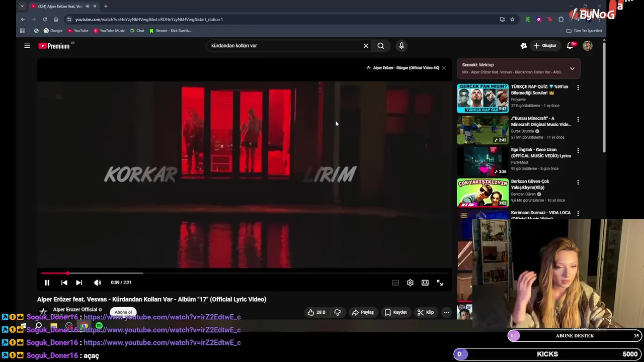Viewport: 644px width, 362px height.
Task: Open the YouTube bookmark
Action: point(78,31)
